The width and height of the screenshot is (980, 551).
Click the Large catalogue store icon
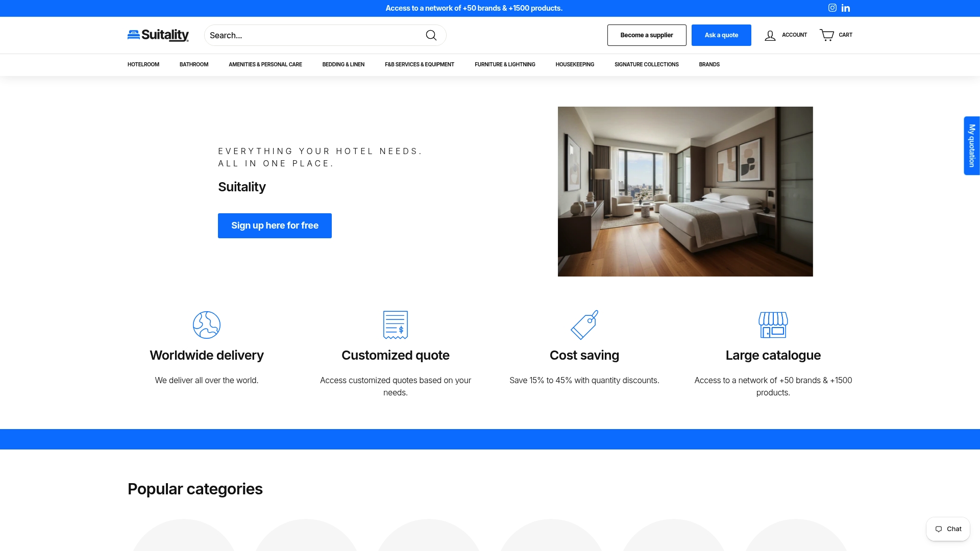(x=773, y=325)
